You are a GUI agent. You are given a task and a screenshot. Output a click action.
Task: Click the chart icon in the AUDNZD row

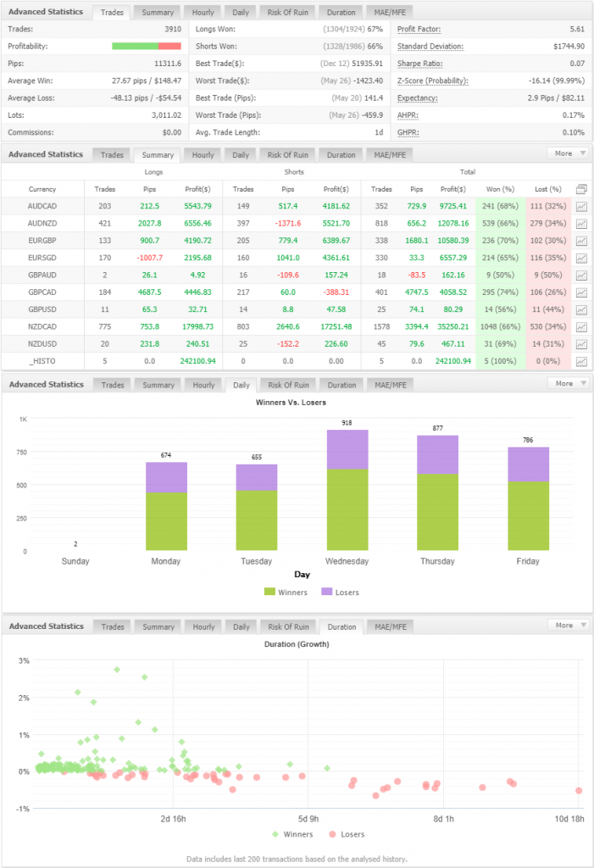581,224
